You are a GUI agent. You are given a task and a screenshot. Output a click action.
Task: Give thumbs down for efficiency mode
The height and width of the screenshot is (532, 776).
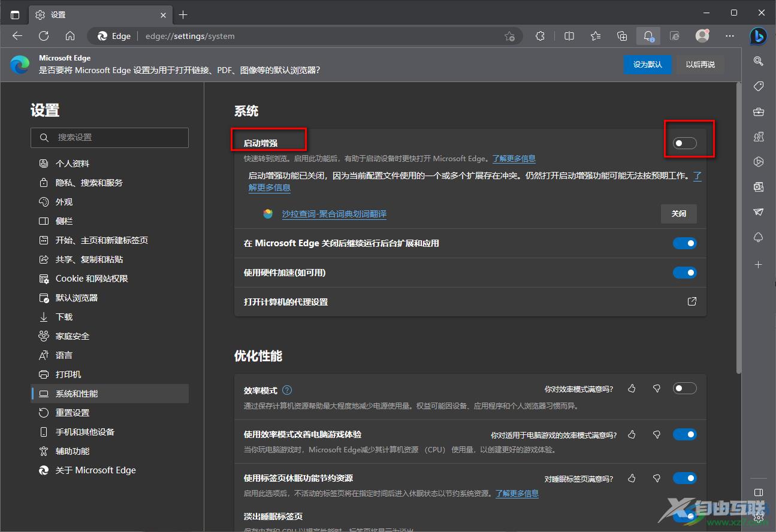tap(656, 389)
